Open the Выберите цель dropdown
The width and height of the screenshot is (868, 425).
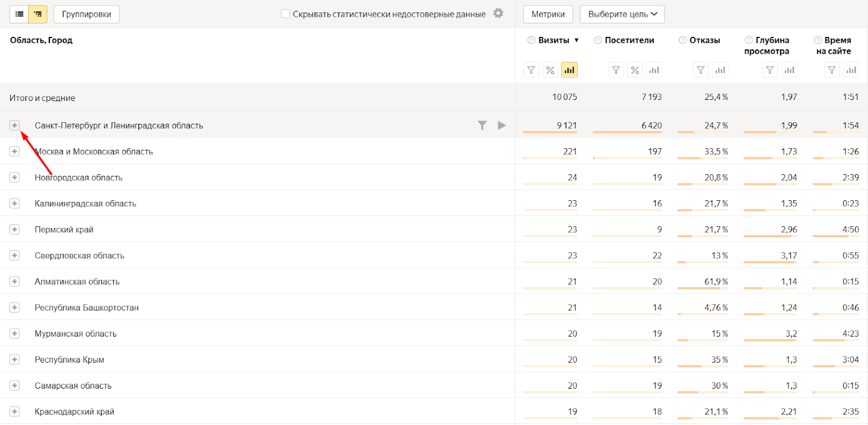tap(622, 14)
